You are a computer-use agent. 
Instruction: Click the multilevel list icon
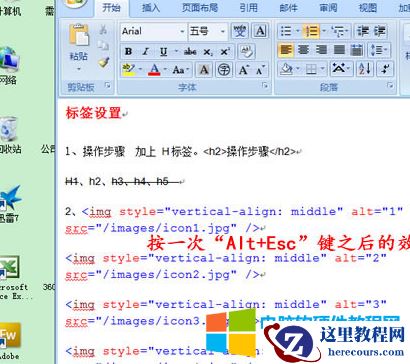pos(339,31)
